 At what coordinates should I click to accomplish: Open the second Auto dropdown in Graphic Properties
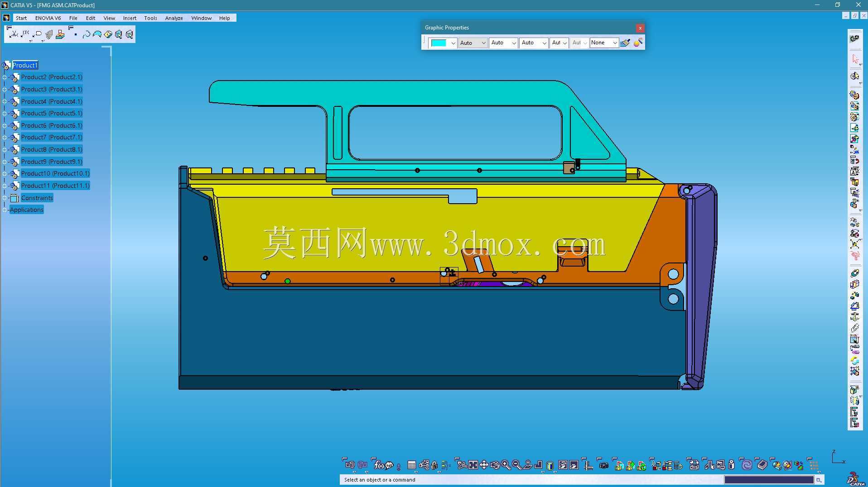[x=503, y=43]
